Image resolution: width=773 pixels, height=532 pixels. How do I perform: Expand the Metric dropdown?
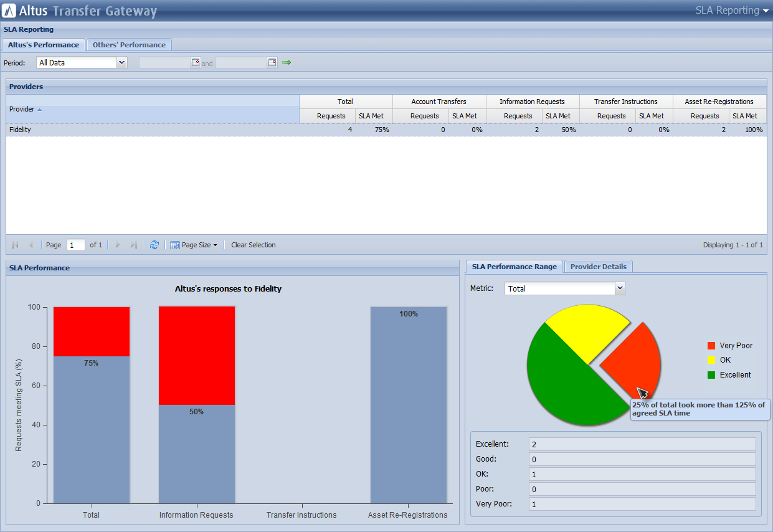pyautogui.click(x=620, y=288)
